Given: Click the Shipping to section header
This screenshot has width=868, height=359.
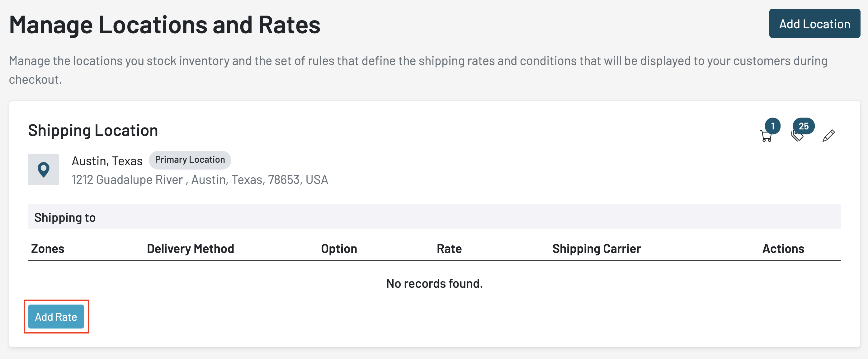Looking at the screenshot, I should 65,217.
